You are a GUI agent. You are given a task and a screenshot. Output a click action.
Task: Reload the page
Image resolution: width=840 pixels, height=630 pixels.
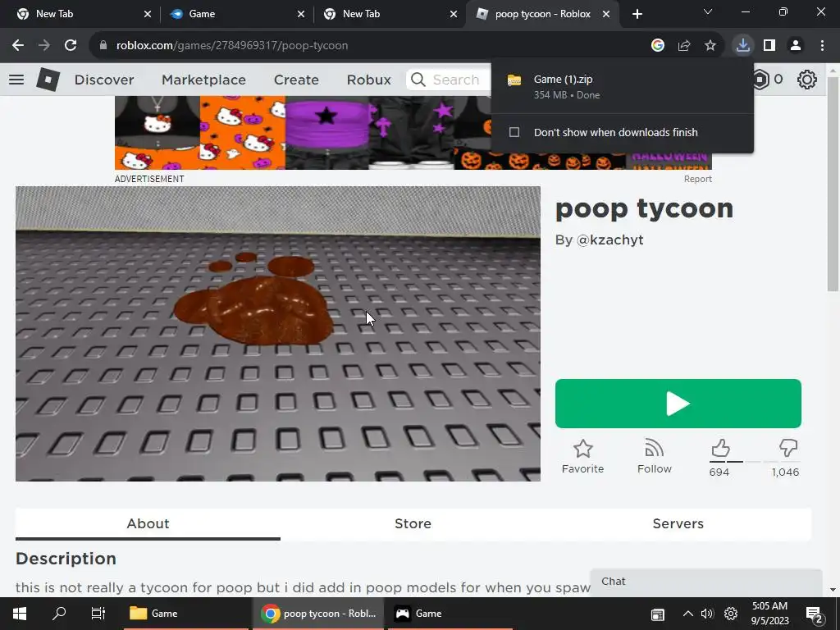tap(71, 46)
